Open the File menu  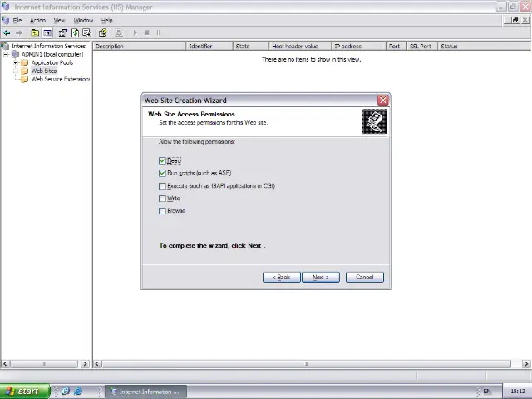click(x=17, y=20)
